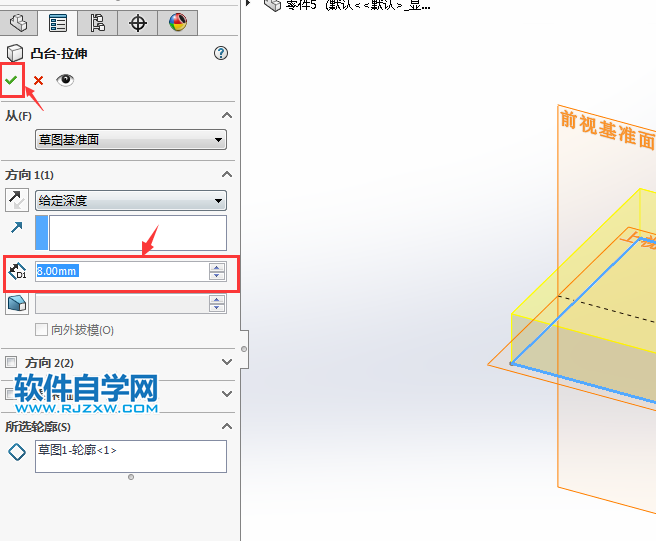This screenshot has width=656, height=541.
Task: Click the contours box resize handle
Action: pyautogui.click(x=131, y=477)
